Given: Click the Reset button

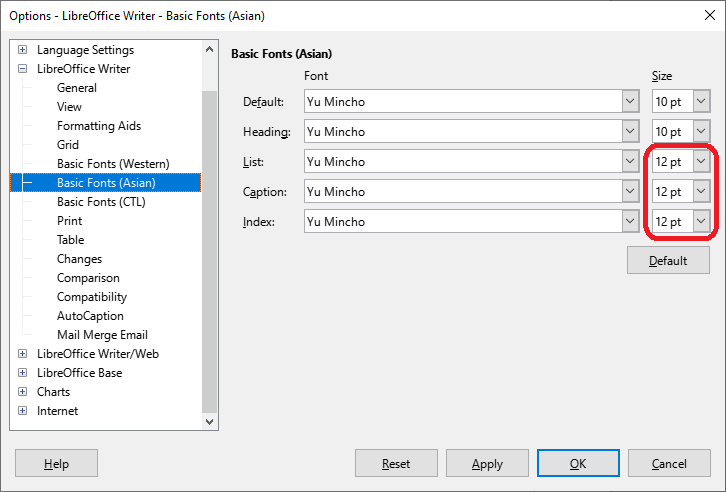Looking at the screenshot, I should pyautogui.click(x=396, y=463).
